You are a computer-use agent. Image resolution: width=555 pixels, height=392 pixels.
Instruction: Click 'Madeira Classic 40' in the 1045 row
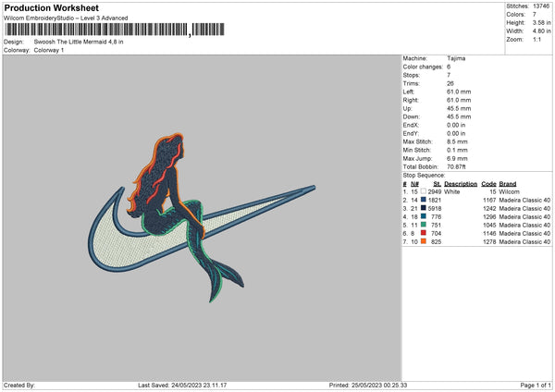524,225
